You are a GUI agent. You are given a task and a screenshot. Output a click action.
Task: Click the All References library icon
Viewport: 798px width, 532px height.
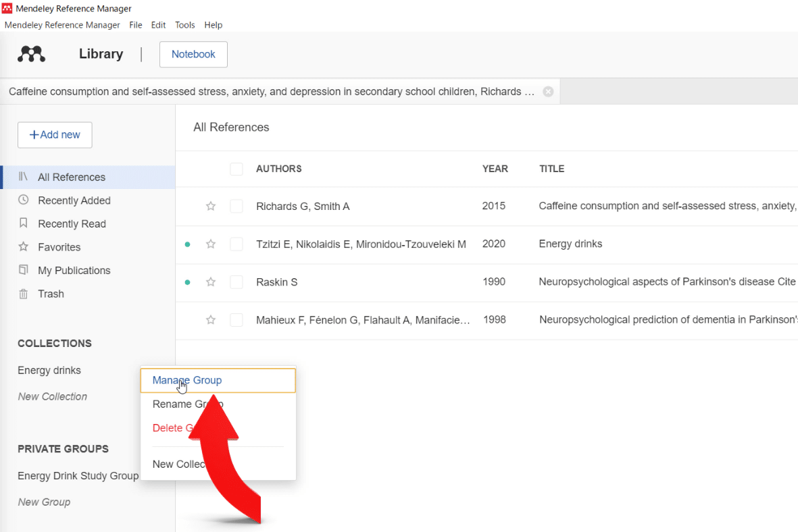tap(24, 176)
